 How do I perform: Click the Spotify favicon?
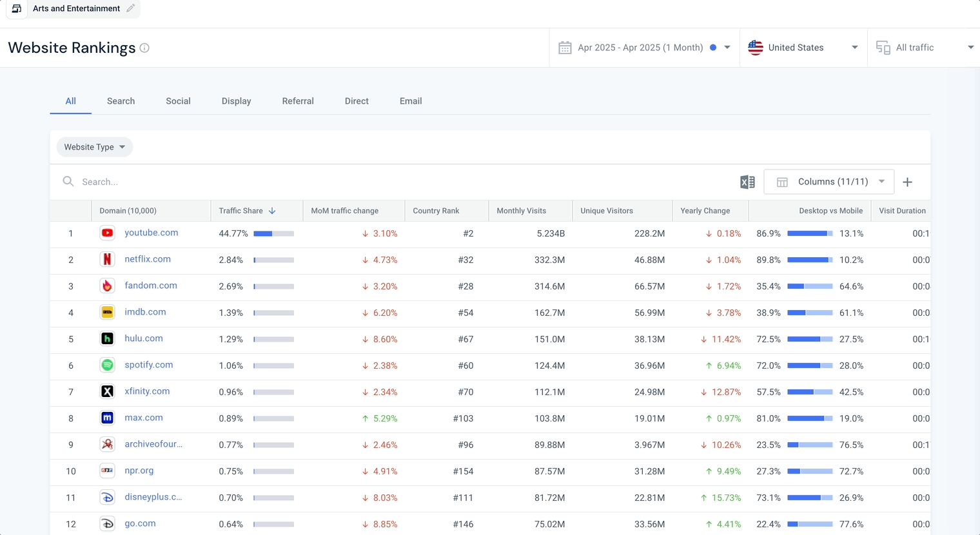pyautogui.click(x=108, y=365)
